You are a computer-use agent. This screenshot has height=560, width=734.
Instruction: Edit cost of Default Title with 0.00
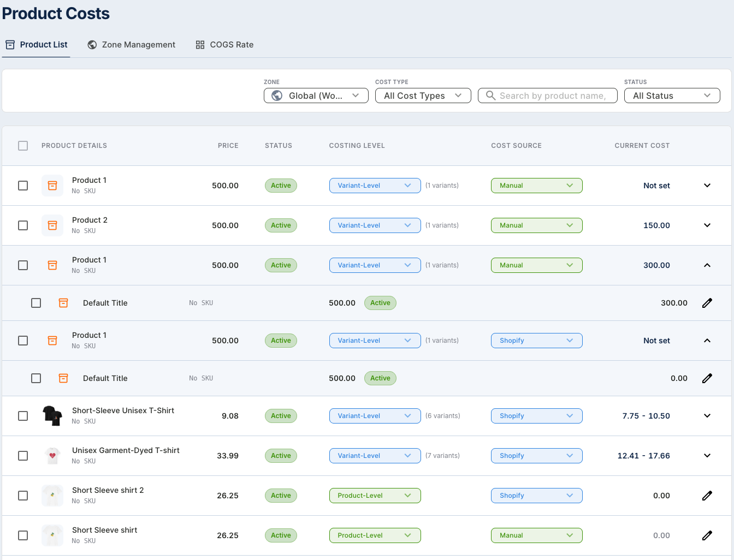click(707, 378)
